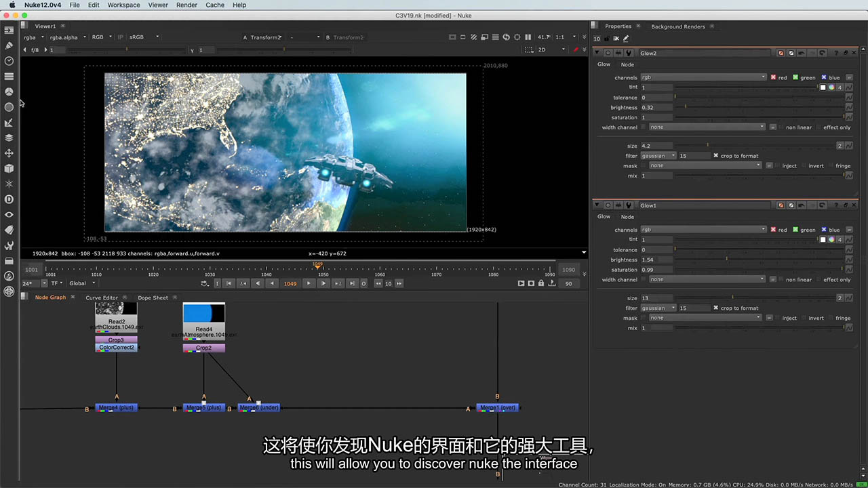868x488 pixels.
Task: Select the ColorCorrect2 node
Action: click(x=117, y=348)
